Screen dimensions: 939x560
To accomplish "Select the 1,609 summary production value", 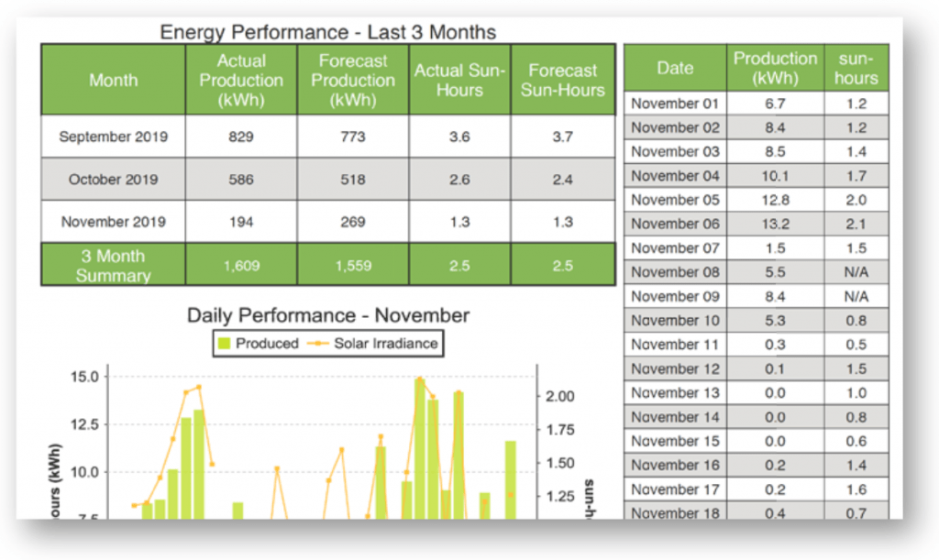I will click(x=241, y=264).
